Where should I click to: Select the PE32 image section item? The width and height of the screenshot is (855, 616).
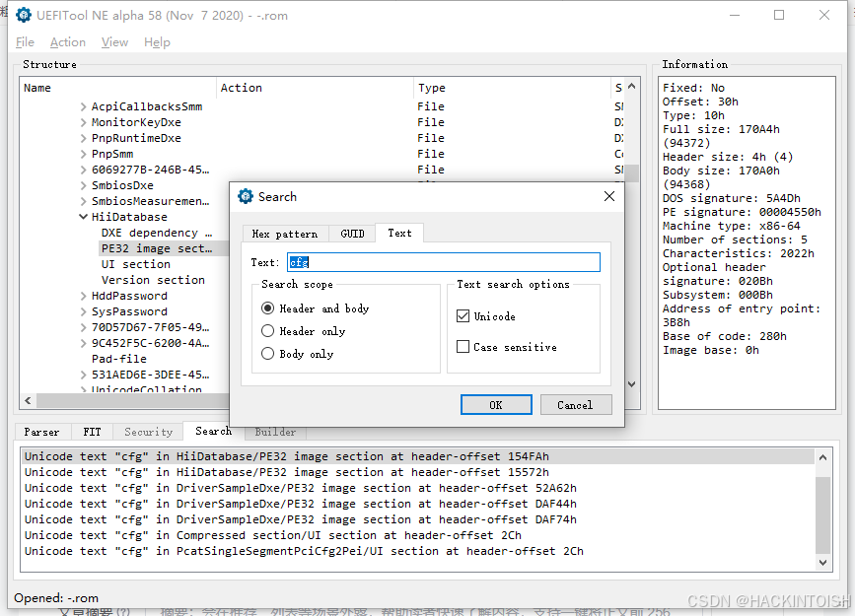click(157, 248)
